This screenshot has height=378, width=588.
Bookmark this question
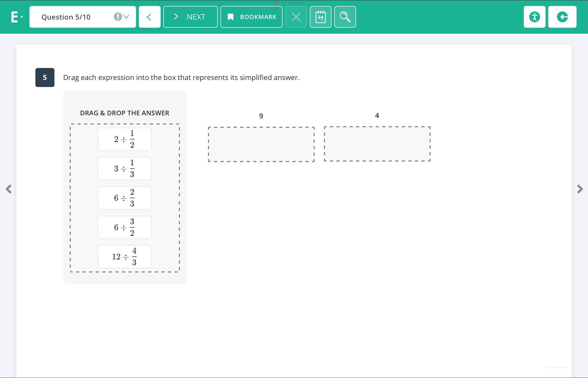coord(251,17)
